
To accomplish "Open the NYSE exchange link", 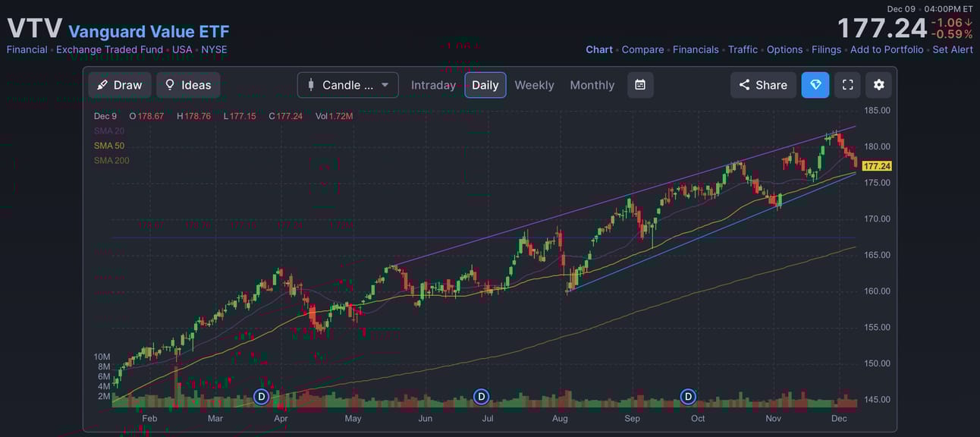I will 214,49.
